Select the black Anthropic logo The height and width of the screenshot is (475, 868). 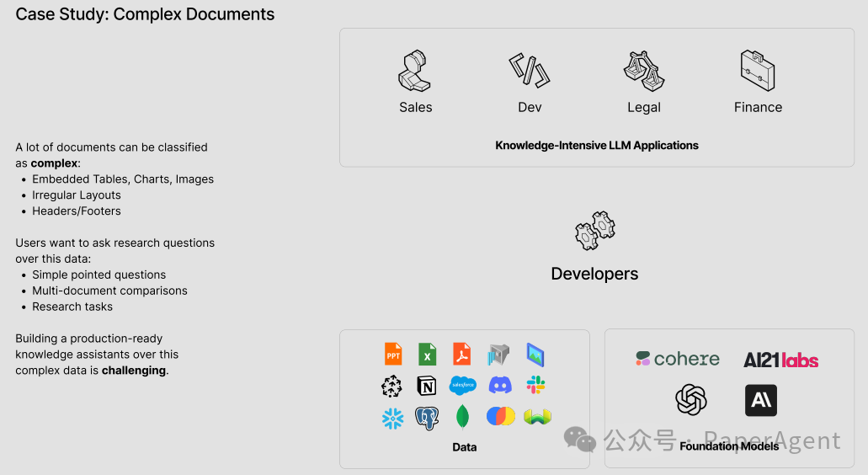pyautogui.click(x=761, y=401)
